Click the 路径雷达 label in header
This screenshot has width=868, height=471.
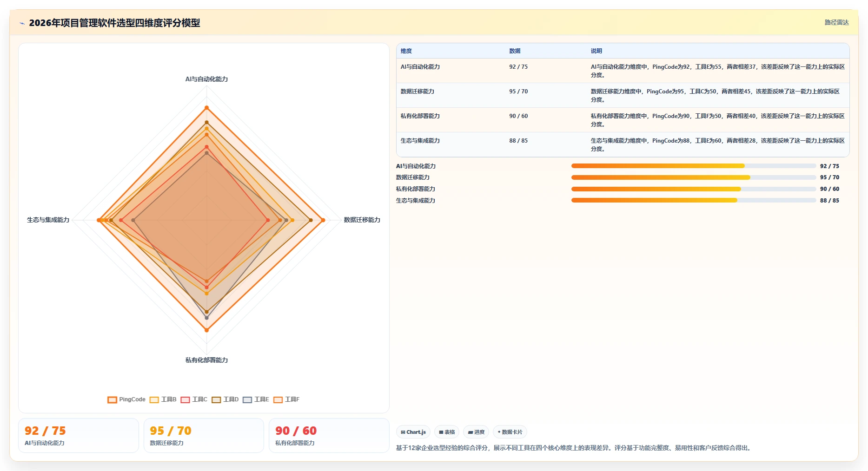click(x=837, y=22)
